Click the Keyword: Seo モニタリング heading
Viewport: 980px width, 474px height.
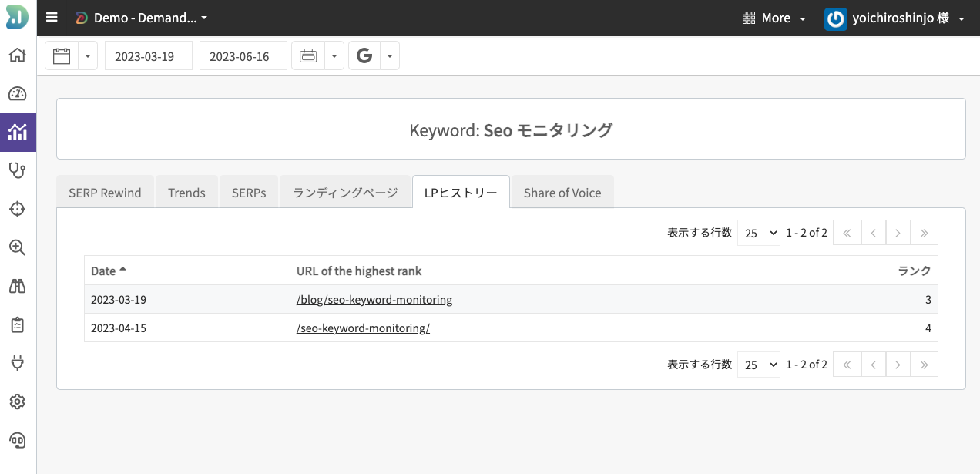[511, 129]
